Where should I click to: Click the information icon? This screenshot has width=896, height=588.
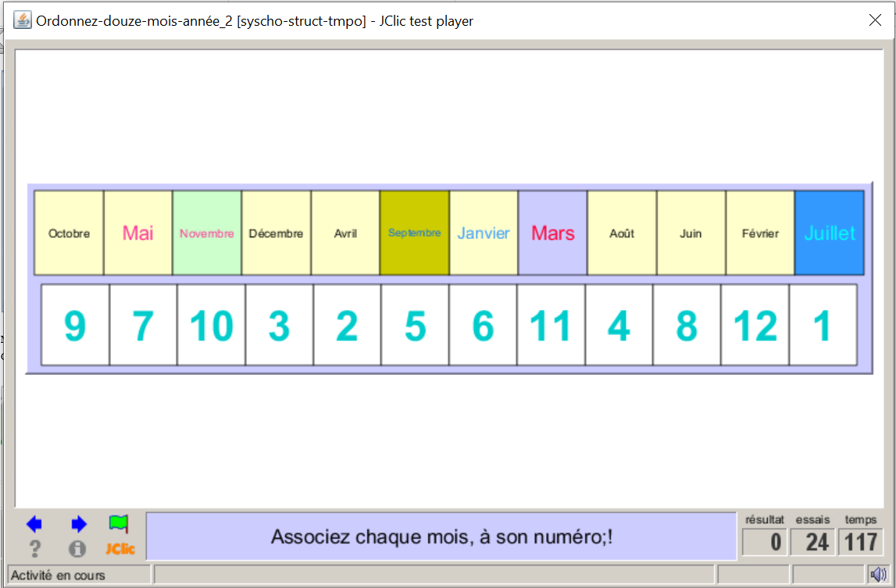77,549
